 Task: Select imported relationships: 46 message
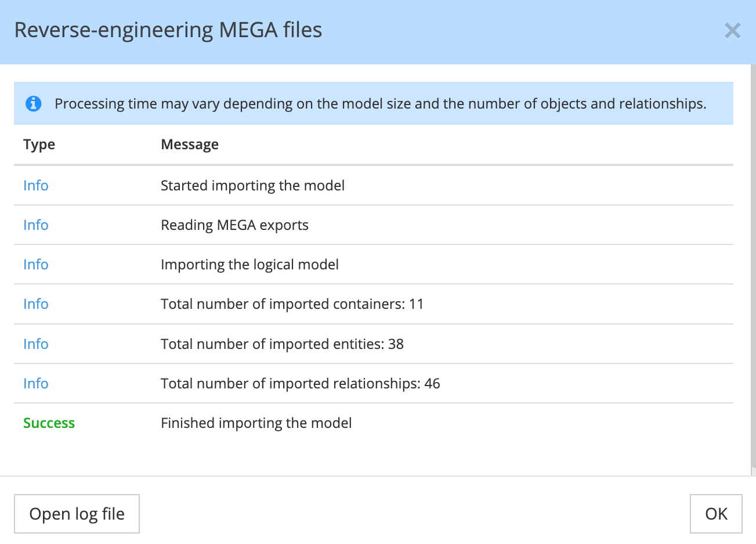pyautogui.click(x=300, y=384)
